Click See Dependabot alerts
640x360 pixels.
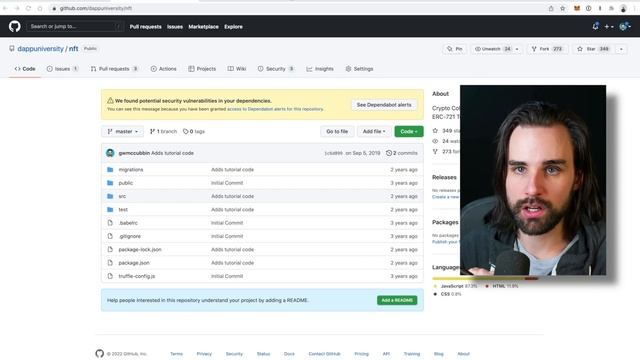[x=384, y=105]
